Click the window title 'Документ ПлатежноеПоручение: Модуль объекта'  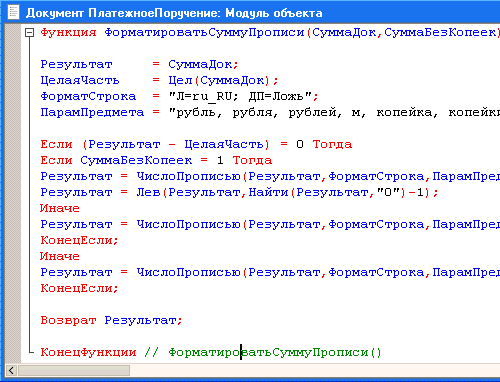174,13
